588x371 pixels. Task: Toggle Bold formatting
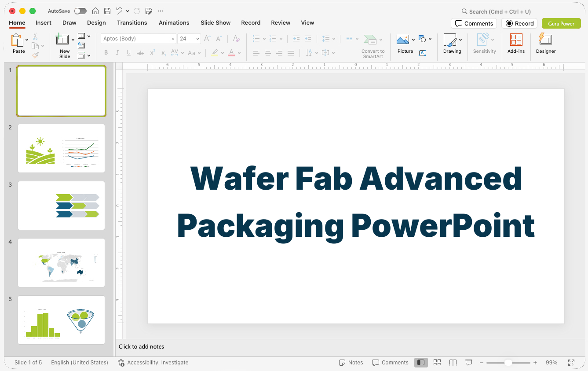(106, 53)
